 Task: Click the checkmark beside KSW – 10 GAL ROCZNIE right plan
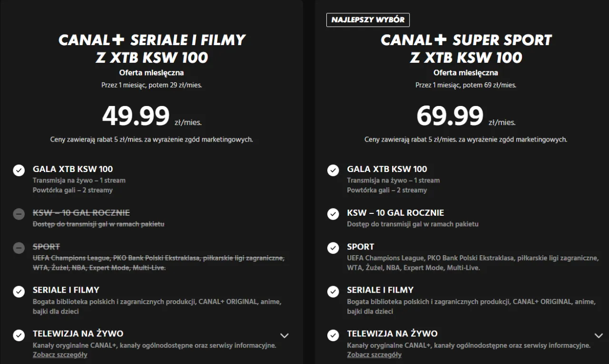pos(333,214)
